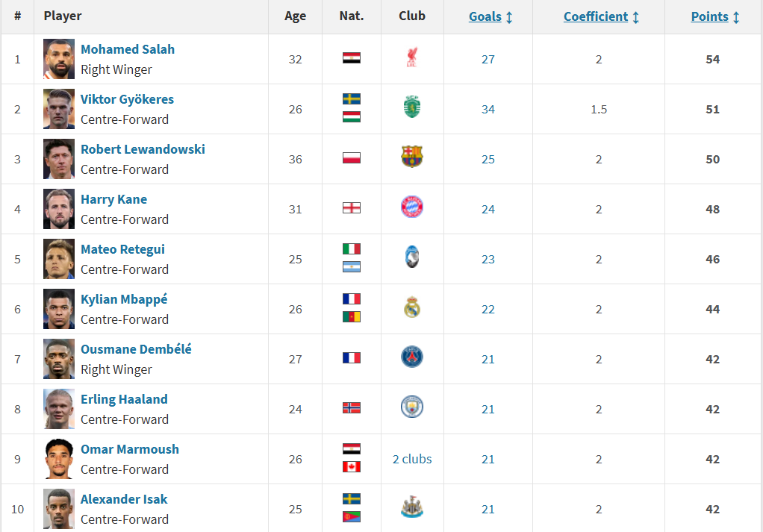This screenshot has width=763, height=532.
Task: Select the Bayern Munich club logo
Action: pos(411,207)
